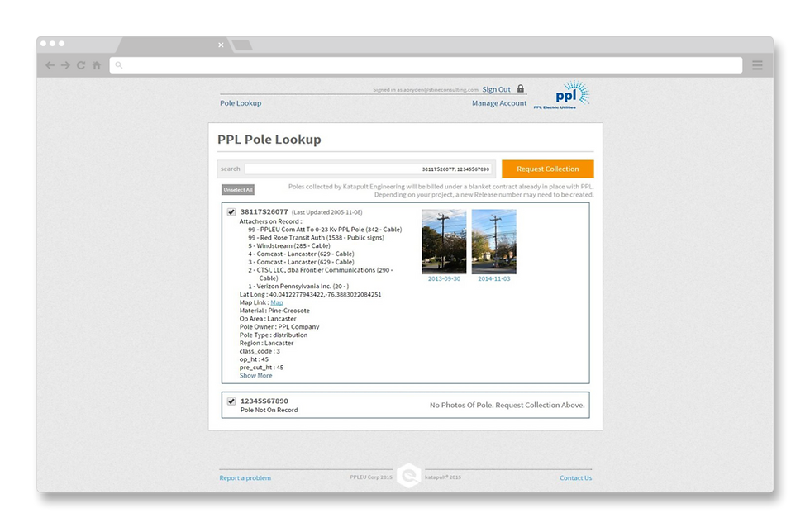
Task: Click the pole search input field
Action: point(369,169)
